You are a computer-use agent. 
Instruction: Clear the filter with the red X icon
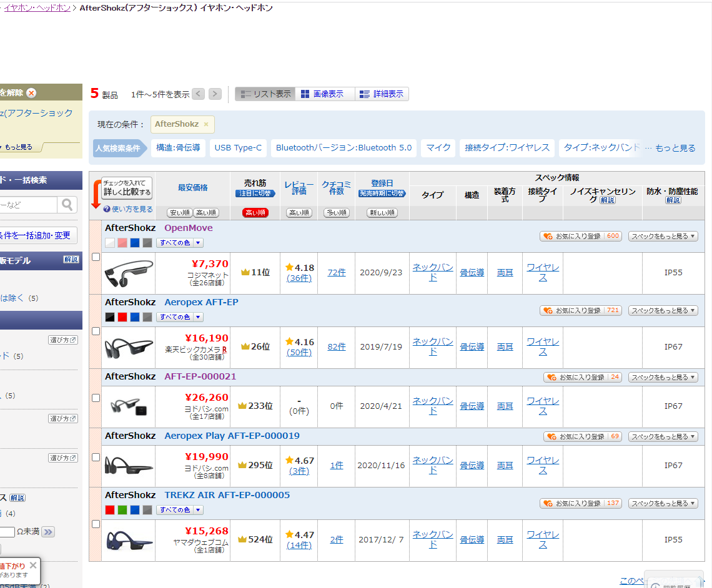[x=31, y=93]
